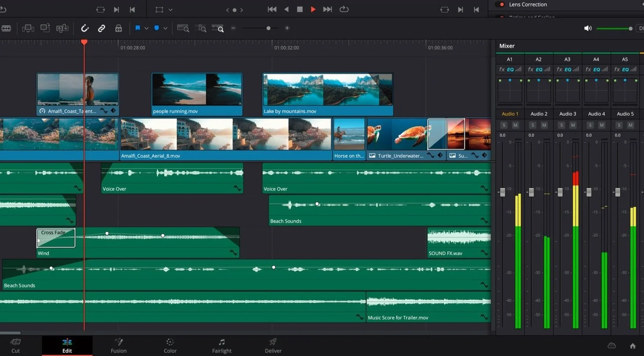
Task: Click the blue flag icon
Action: [x=138, y=28]
